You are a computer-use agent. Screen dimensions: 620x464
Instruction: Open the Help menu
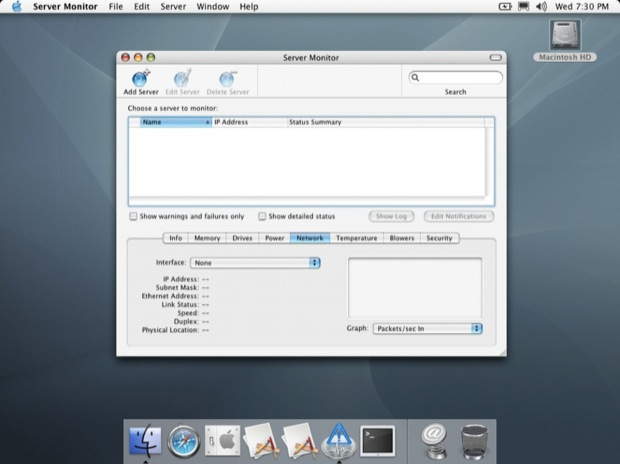[x=249, y=6]
